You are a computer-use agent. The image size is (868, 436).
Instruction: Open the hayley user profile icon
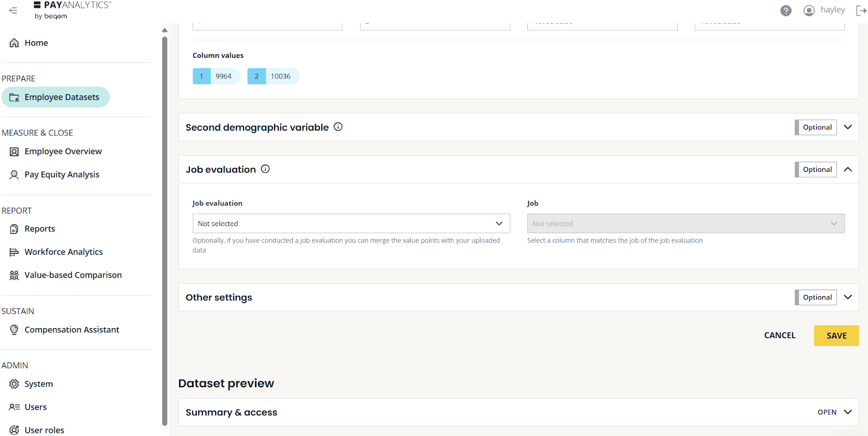[809, 11]
